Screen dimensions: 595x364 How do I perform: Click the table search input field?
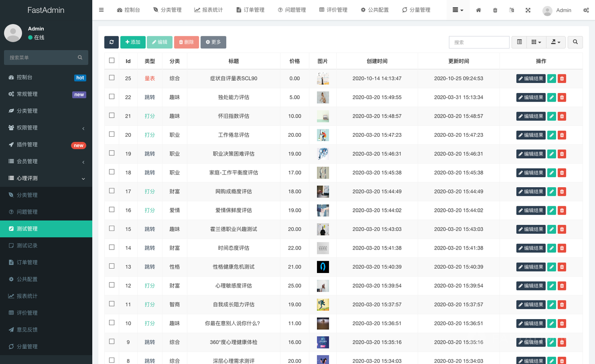(479, 42)
